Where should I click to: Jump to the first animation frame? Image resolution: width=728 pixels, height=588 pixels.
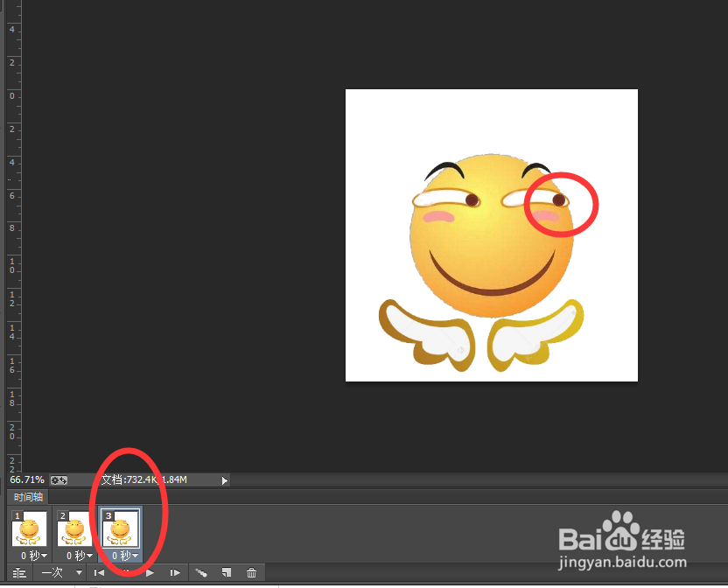[x=99, y=573]
